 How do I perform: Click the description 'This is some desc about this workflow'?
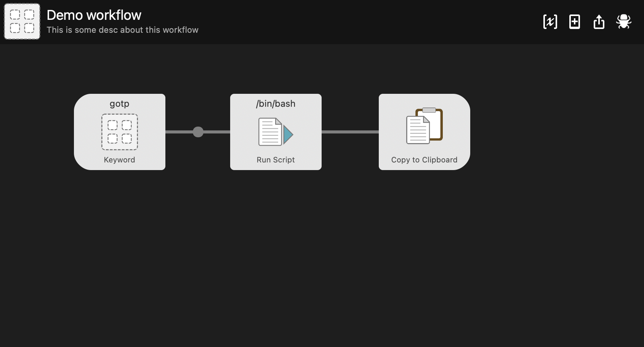click(122, 30)
